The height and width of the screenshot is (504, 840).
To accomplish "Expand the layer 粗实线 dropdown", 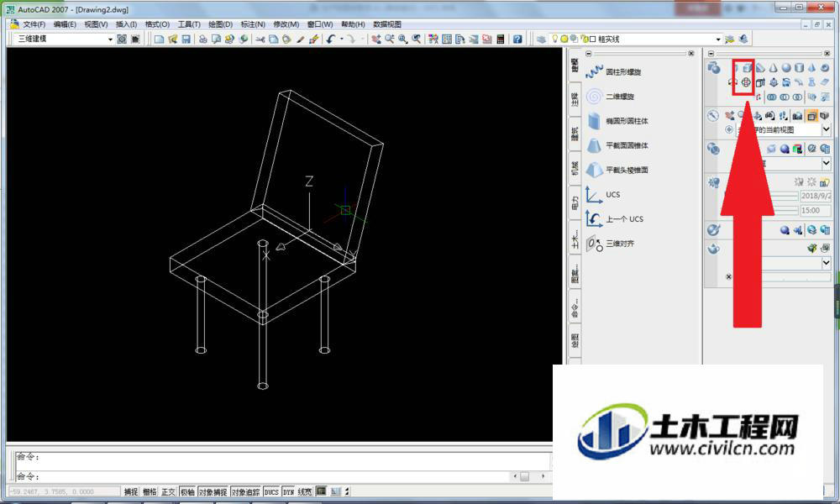I will pos(718,39).
